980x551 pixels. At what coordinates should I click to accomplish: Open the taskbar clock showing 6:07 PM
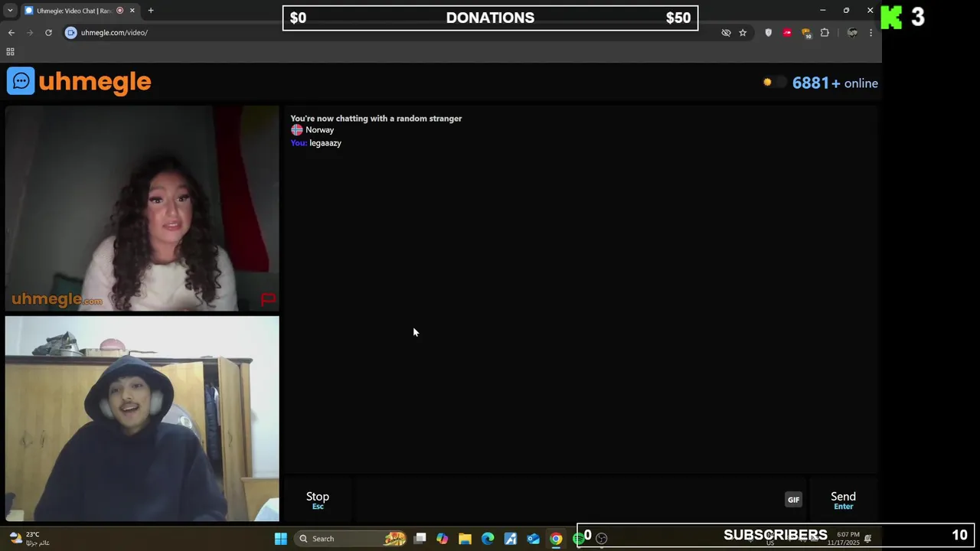[x=844, y=539]
